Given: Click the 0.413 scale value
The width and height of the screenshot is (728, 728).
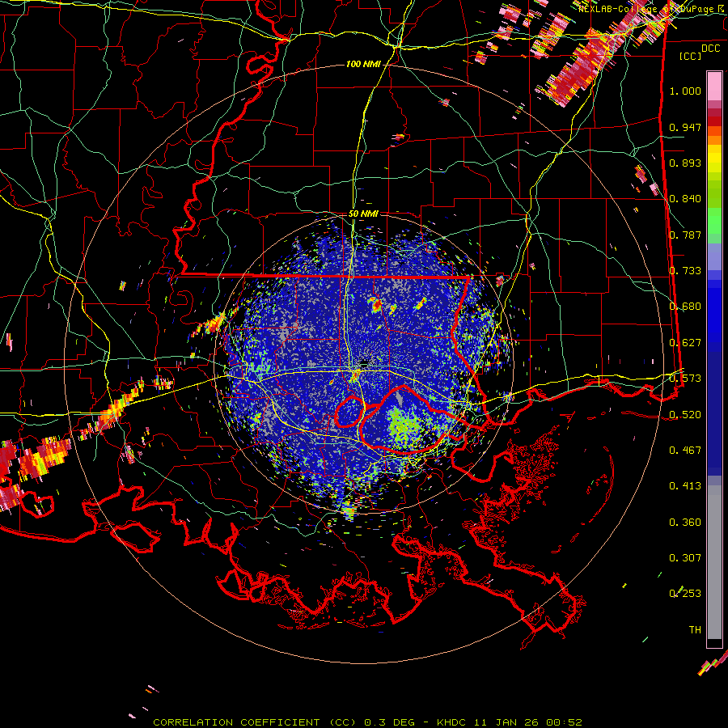Looking at the screenshot, I should click(685, 486).
